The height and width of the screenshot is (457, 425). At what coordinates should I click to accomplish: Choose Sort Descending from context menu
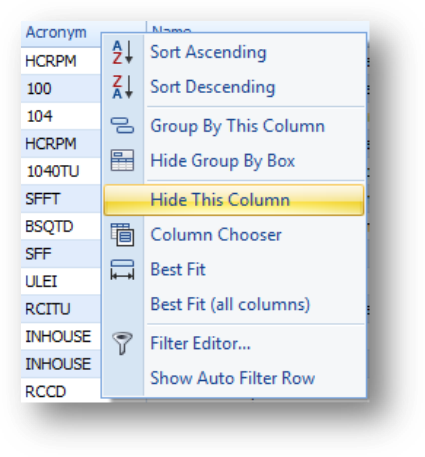tap(213, 87)
